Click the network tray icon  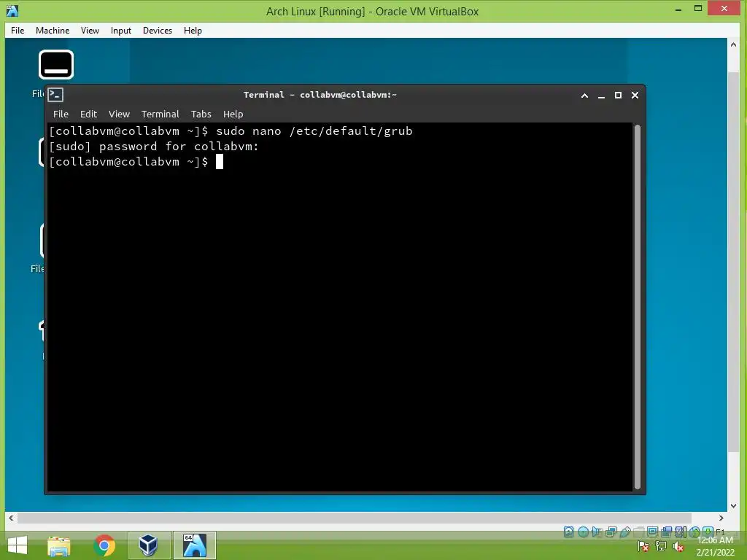(661, 545)
